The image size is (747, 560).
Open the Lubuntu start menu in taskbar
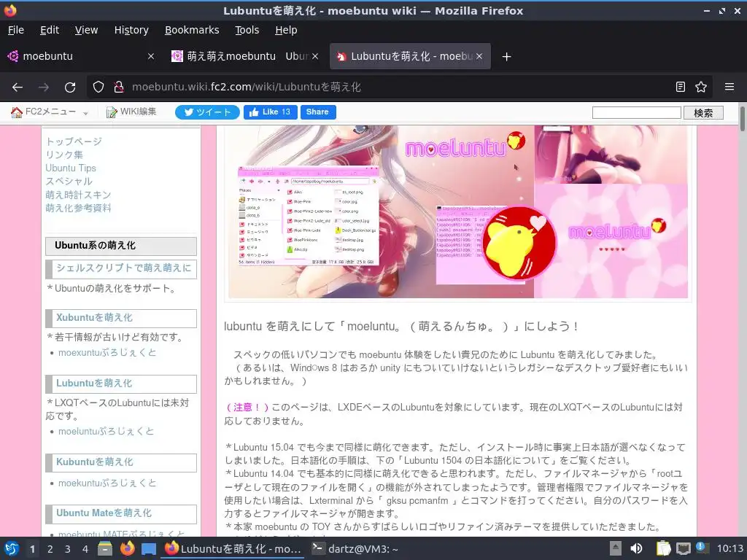tap(12, 548)
